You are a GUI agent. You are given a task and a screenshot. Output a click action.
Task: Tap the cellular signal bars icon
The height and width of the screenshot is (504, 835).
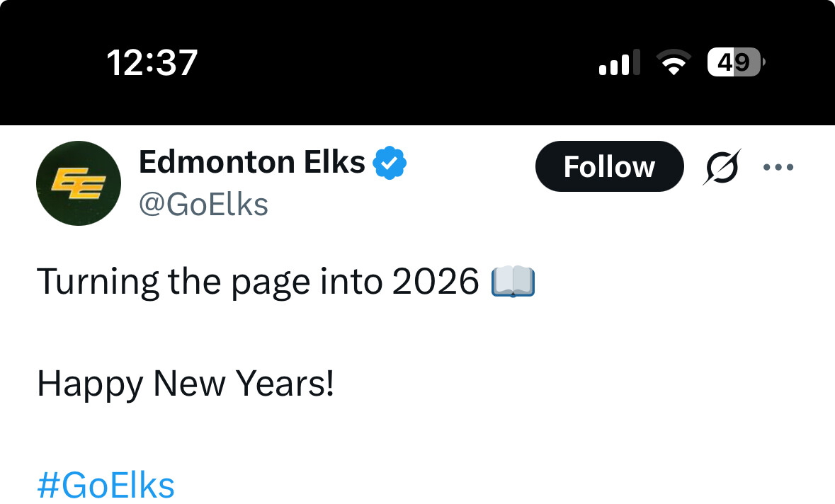pos(619,63)
